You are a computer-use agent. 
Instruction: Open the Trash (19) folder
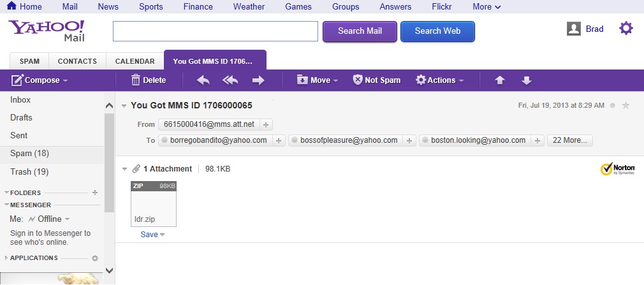(29, 172)
